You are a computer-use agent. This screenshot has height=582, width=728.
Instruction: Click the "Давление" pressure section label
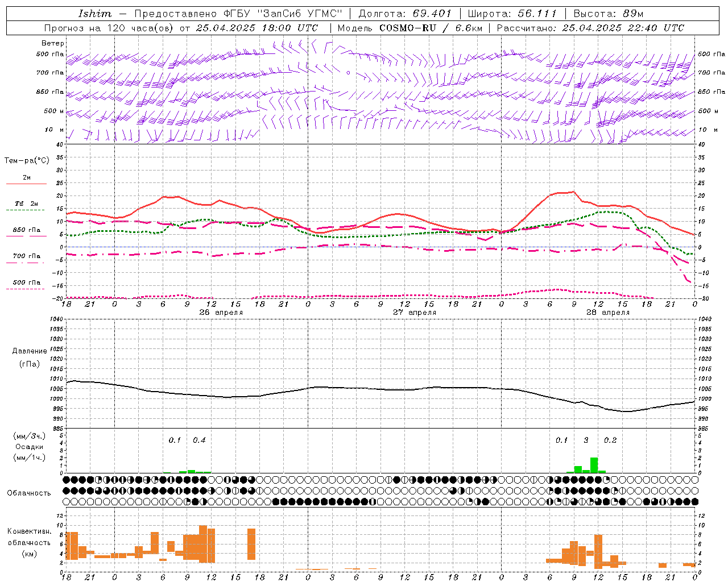pos(29,351)
